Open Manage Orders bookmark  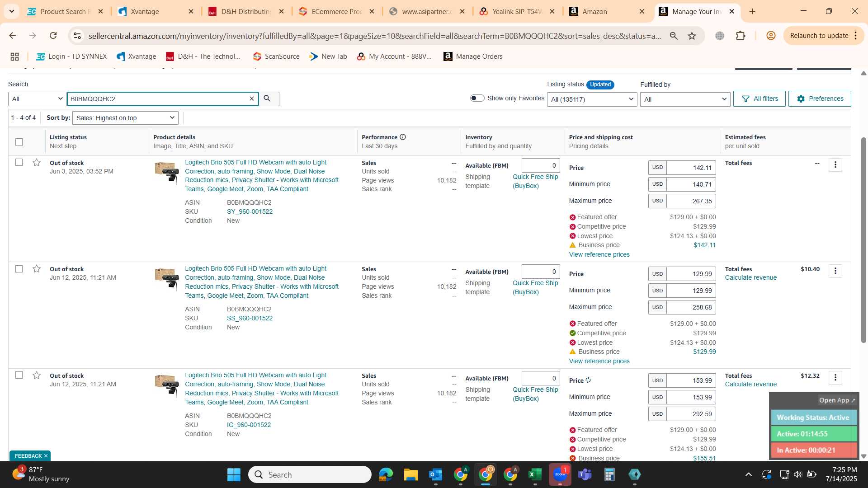pyautogui.click(x=473, y=56)
